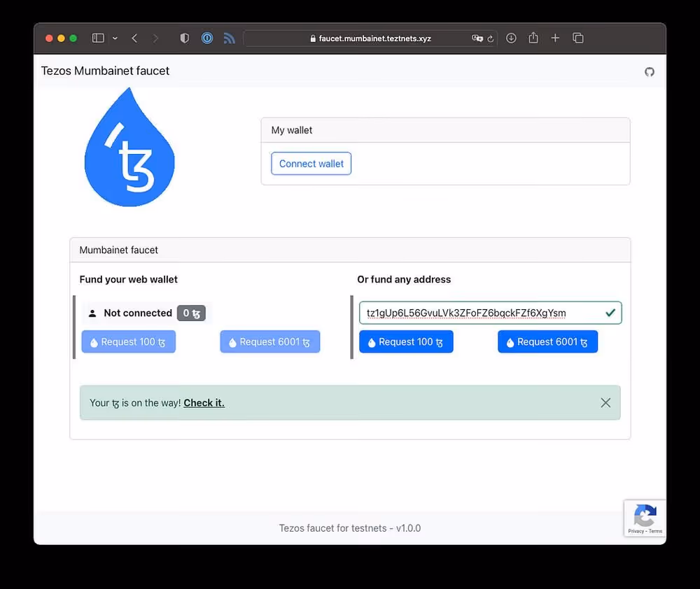Click the Safari Share icon
The image size is (700, 589).
click(533, 38)
